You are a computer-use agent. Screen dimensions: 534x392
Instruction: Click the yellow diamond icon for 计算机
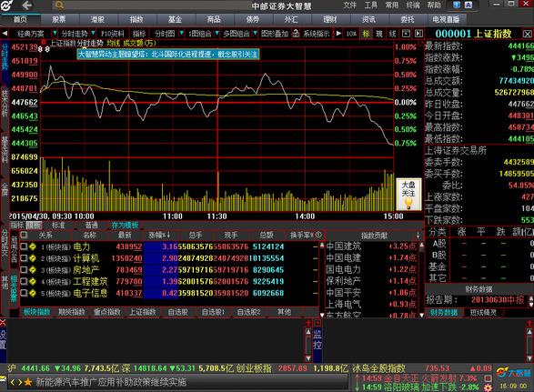pos(33,258)
